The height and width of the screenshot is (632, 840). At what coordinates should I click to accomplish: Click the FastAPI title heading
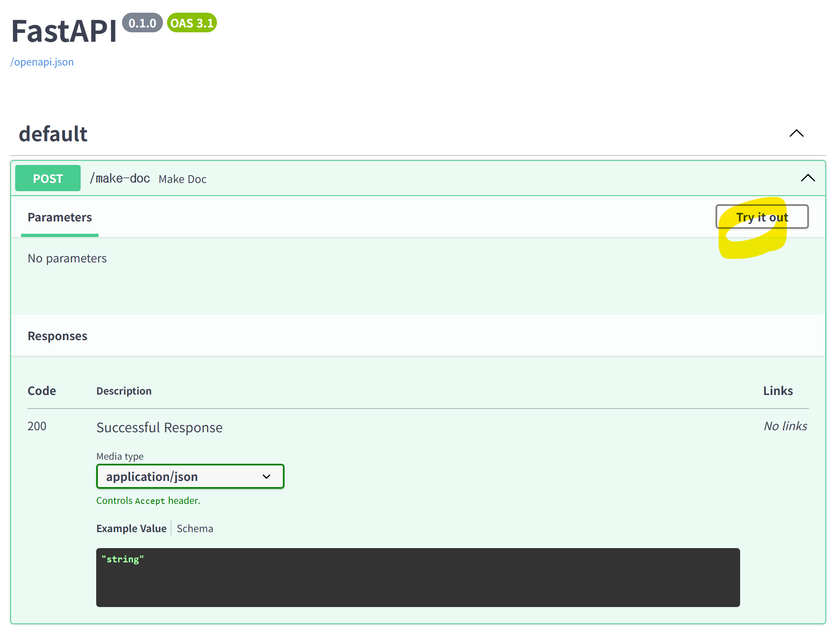(64, 31)
